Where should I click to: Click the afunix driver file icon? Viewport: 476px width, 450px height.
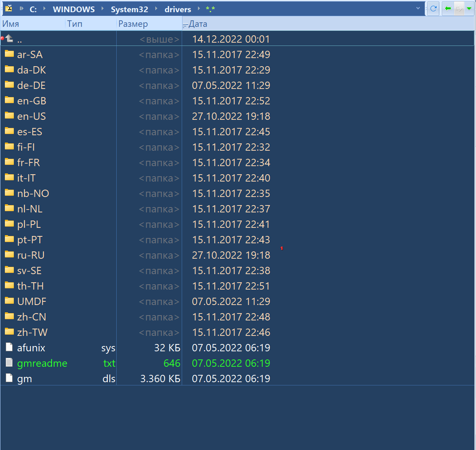(x=9, y=347)
